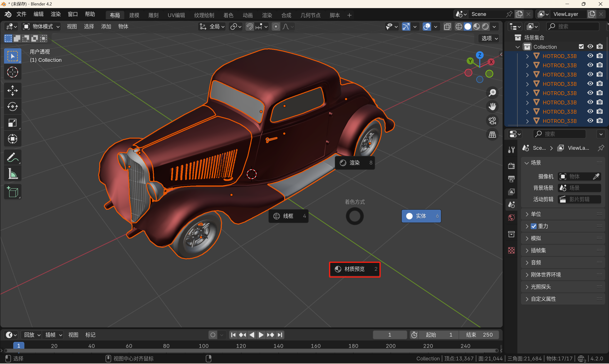Open the 物体模式 mode dropdown
609x364 pixels.
[x=41, y=26]
